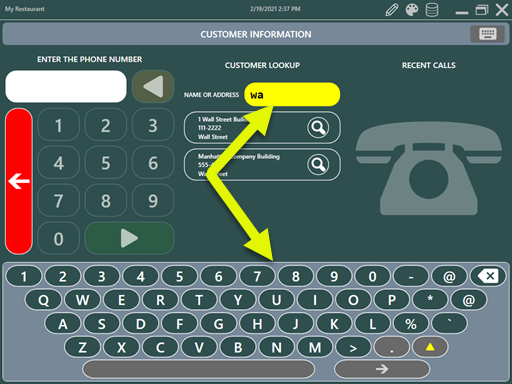Click the green forward play button
The height and width of the screenshot is (384, 512).
(x=129, y=238)
